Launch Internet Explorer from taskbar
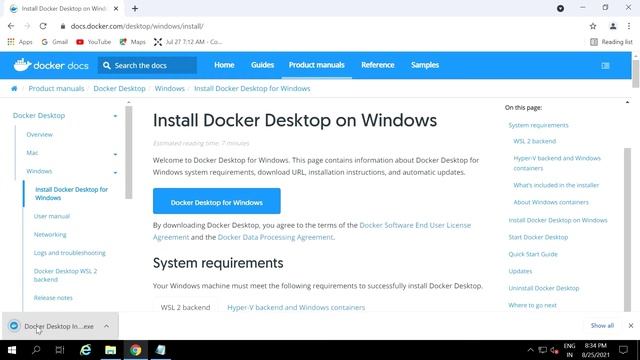 tap(85, 350)
